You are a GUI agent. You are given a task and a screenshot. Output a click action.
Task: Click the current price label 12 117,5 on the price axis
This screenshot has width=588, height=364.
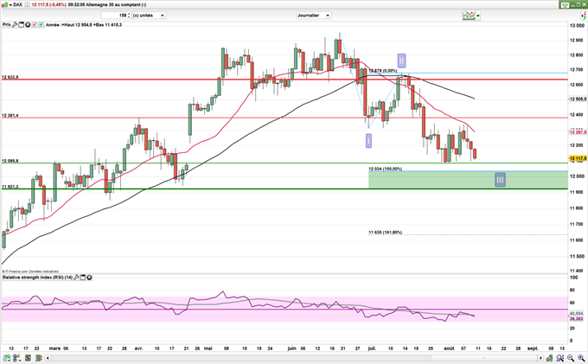point(578,158)
